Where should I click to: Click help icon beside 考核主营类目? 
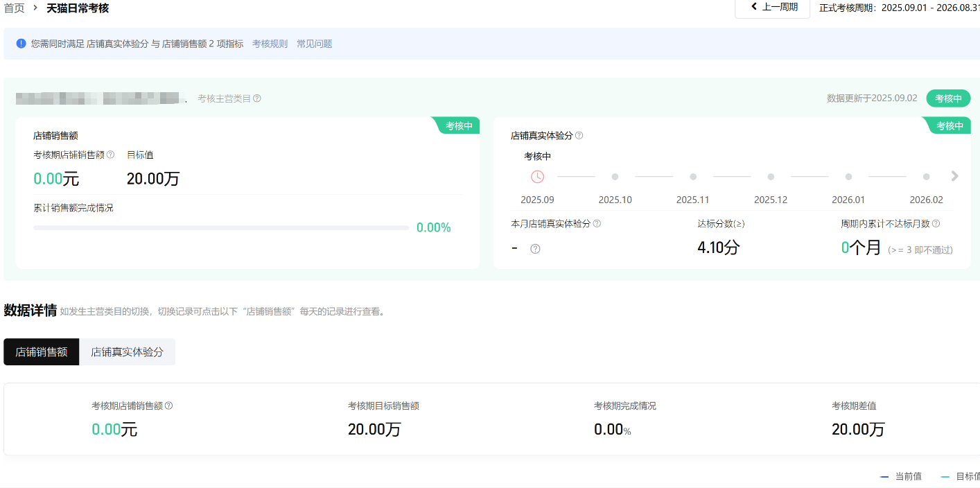point(257,98)
